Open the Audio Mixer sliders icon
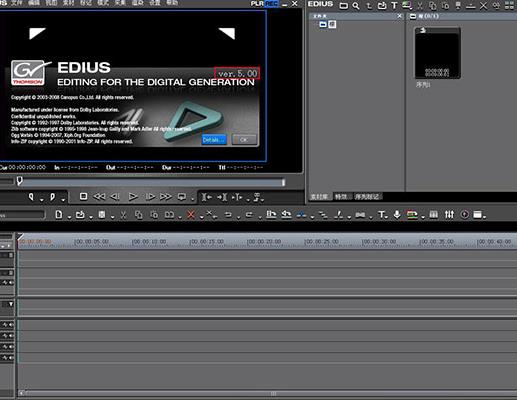 [x=449, y=214]
